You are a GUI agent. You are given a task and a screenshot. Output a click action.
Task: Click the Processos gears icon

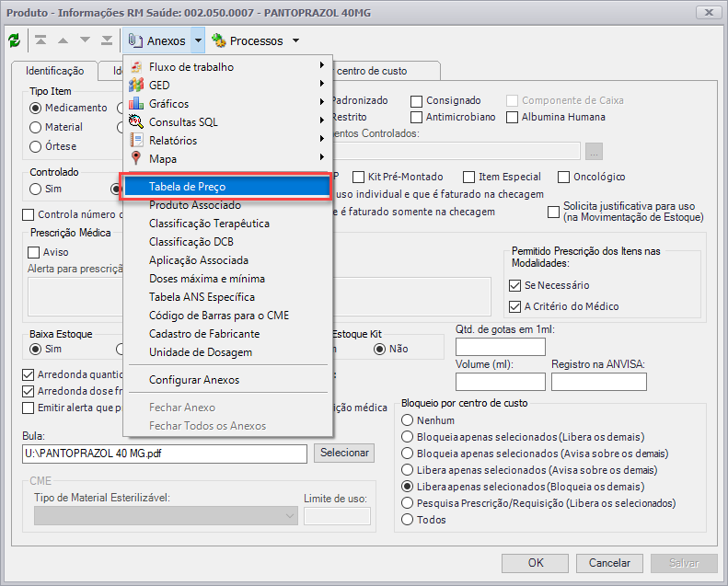click(218, 40)
